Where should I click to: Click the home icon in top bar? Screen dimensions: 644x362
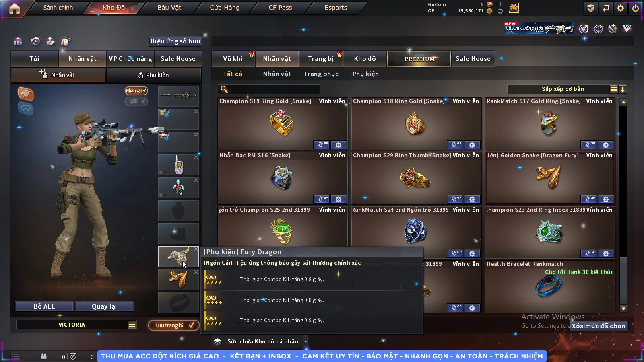point(14,8)
